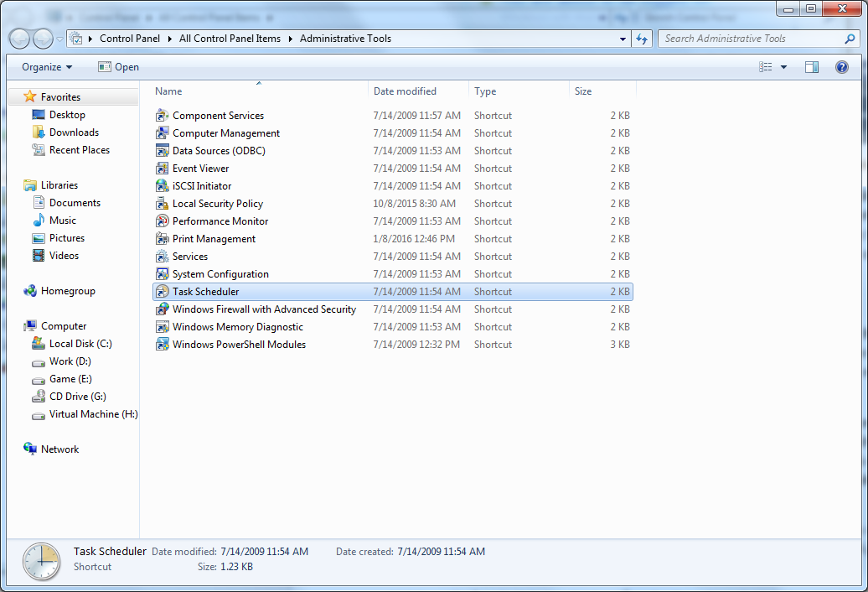This screenshot has height=592, width=868.
Task: Open the CD Drive (G:)
Action: click(77, 397)
